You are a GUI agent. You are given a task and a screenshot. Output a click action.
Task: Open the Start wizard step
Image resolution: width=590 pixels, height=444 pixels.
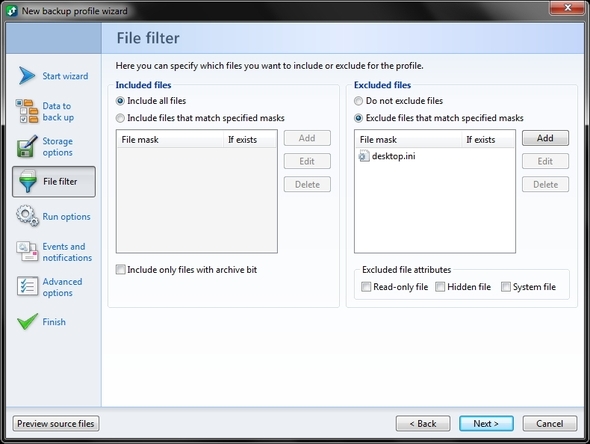[x=65, y=76]
